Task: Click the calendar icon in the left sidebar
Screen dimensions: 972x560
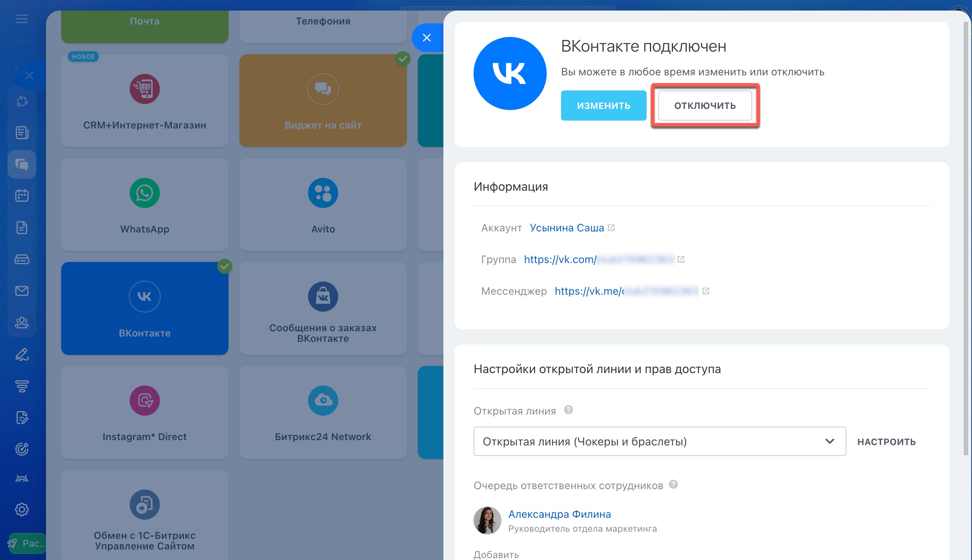Action: [22, 195]
